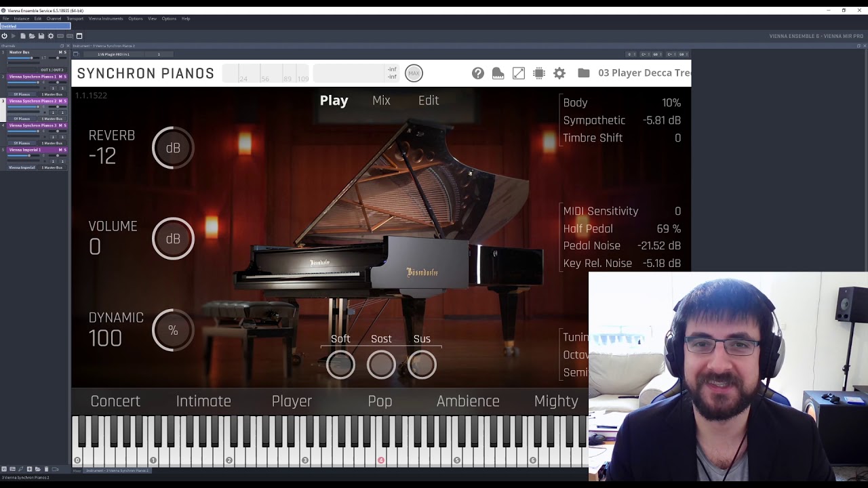The height and width of the screenshot is (488, 868).
Task: Click the Key Rel. Noise -5.18 dB value
Action: [661, 264]
